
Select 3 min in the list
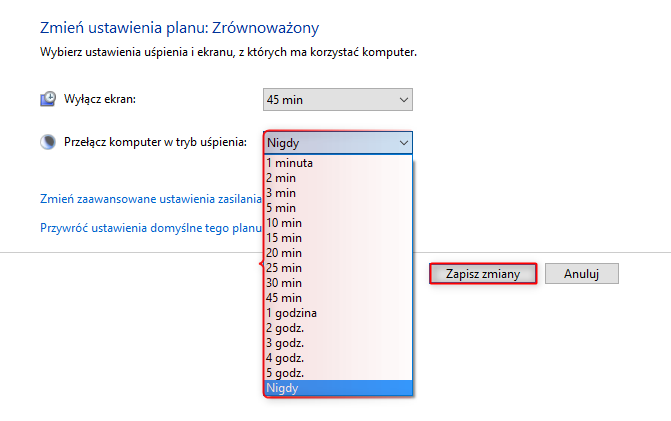click(x=338, y=193)
